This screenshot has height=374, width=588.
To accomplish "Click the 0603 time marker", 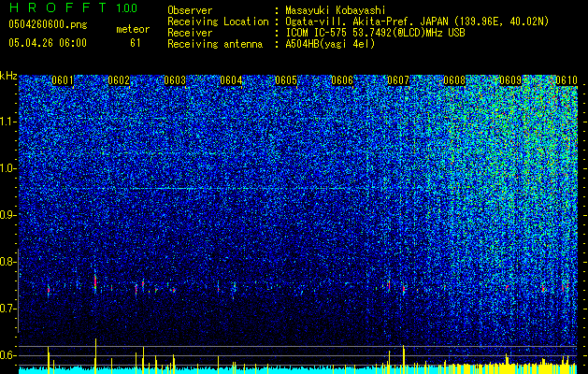I will 175,80.
